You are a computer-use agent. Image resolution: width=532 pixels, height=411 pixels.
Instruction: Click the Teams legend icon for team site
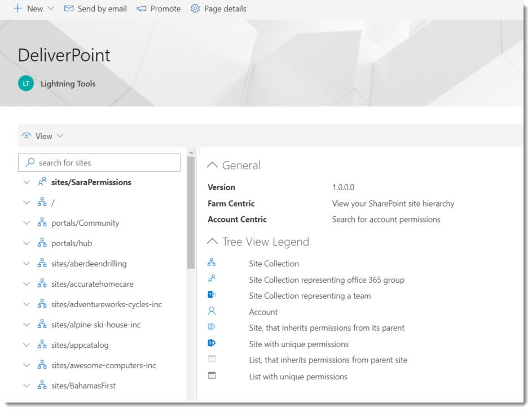click(x=212, y=295)
